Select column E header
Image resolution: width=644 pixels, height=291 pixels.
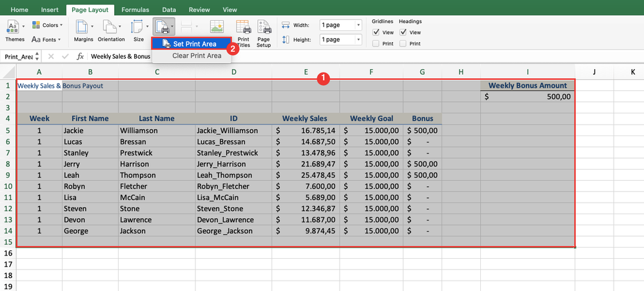click(306, 72)
